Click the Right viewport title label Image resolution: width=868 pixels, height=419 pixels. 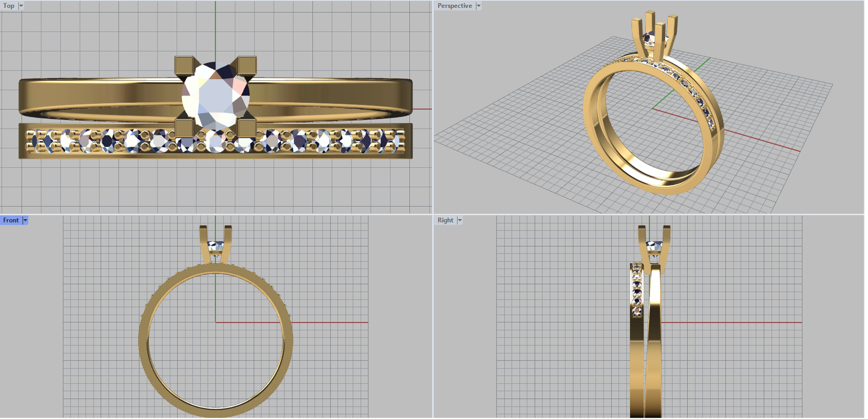(445, 220)
